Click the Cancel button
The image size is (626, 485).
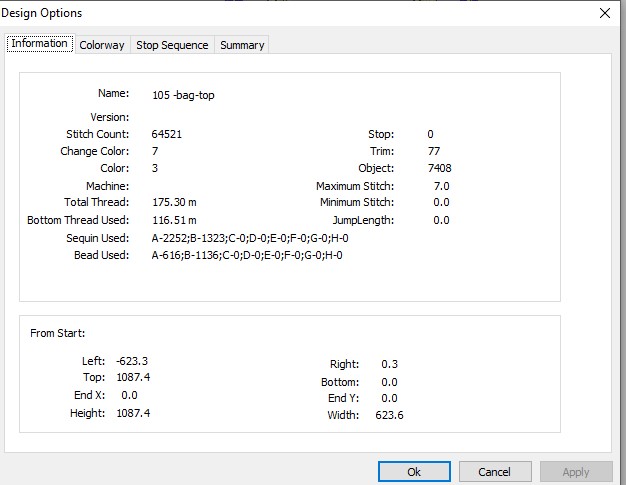pos(495,472)
